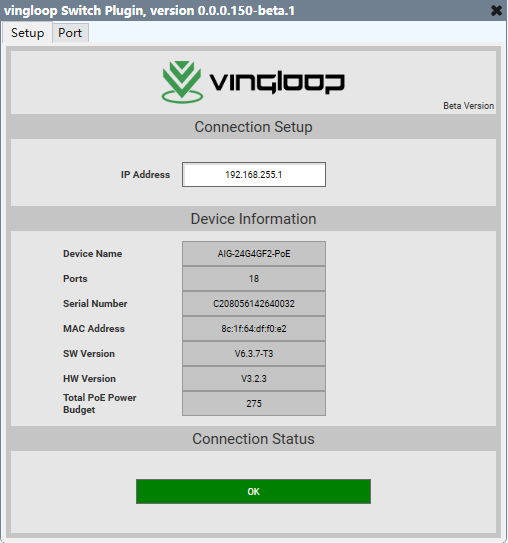Screen dimensions: 508x543
Task: Click the green OK connection status button
Action: coord(253,491)
